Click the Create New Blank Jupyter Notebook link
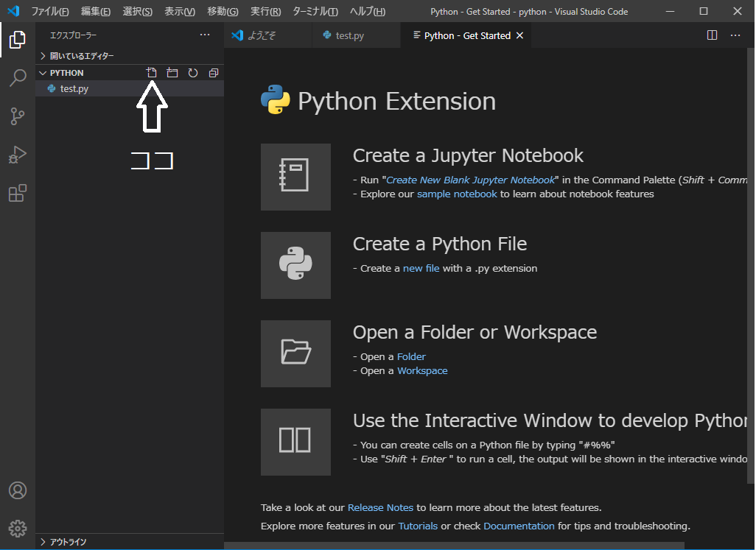Screen dimensions: 756x550 click(471, 180)
